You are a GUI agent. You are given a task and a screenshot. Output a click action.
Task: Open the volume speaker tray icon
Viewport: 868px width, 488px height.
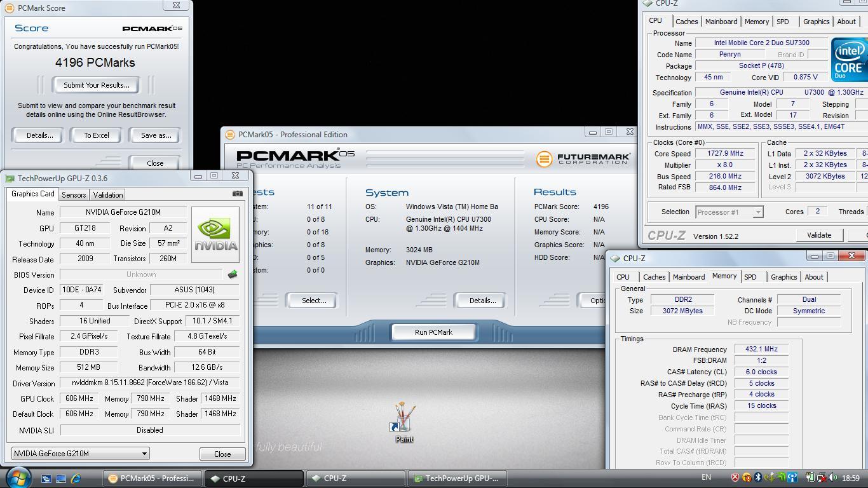[832, 477]
